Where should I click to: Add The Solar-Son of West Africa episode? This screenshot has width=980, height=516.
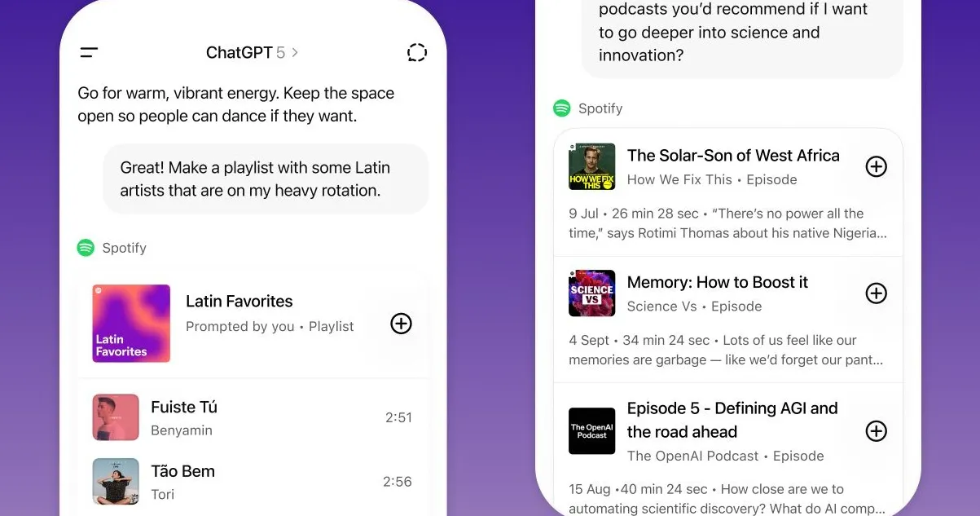click(876, 166)
